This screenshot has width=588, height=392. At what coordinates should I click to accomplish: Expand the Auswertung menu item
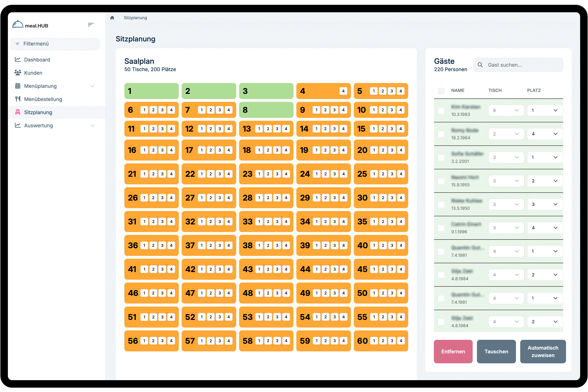92,125
